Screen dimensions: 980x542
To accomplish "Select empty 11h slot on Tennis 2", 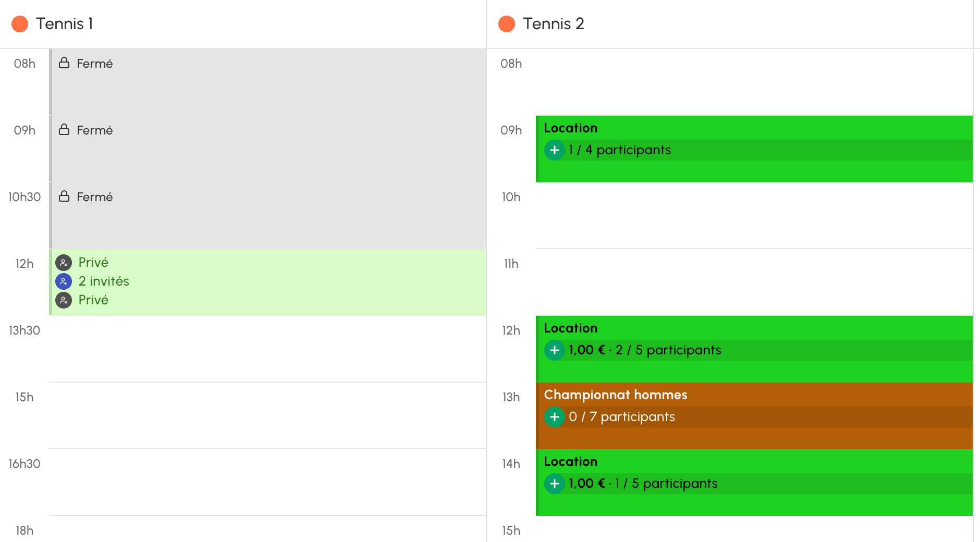I will click(754, 282).
